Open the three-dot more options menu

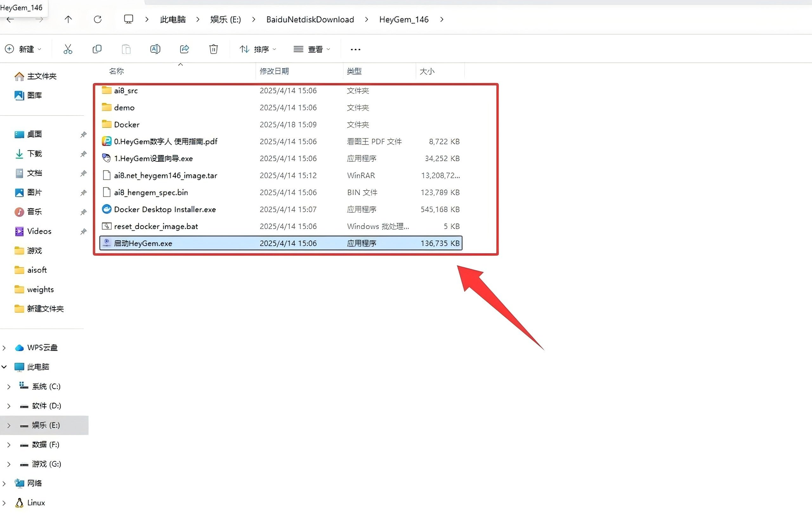click(x=356, y=49)
